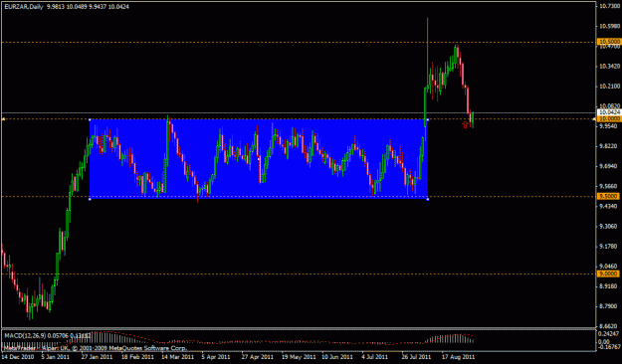622x364 pixels.
Task: Click 10.7300 on the price axis
Action: [609, 6]
